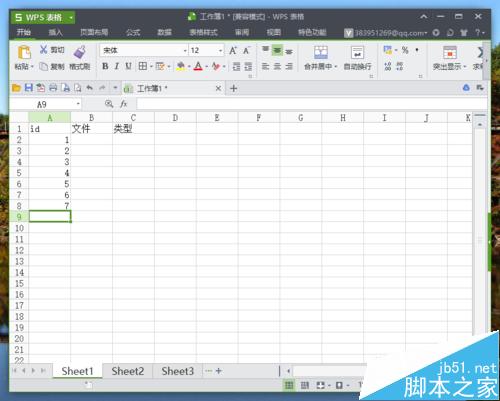Screen dimensions: 500x401
Task: Select the Format Painter brush icon
Action: [x=80, y=52]
